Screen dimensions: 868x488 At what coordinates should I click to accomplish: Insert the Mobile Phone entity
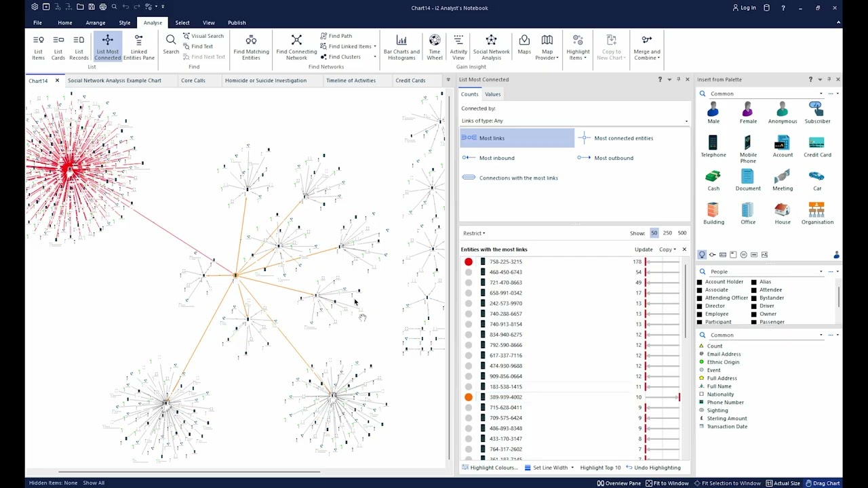coord(748,149)
